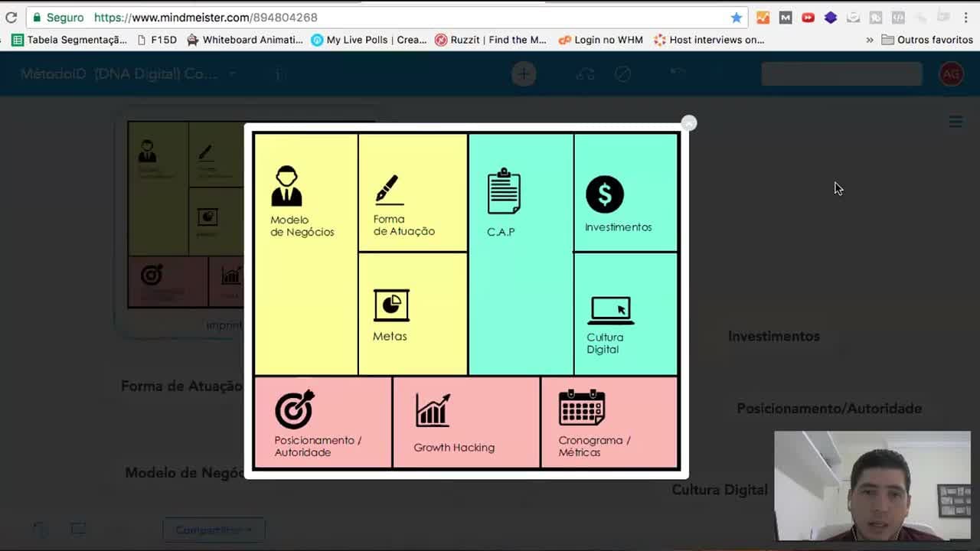Viewport: 980px width, 551px height.
Task: Open the hamburger side panel menu
Action: (x=955, y=122)
